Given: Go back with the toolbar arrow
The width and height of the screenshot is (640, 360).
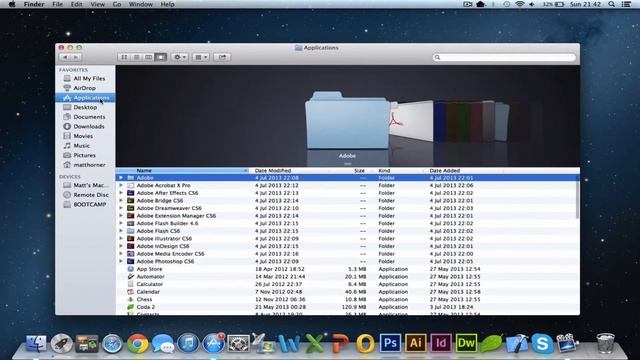Looking at the screenshot, I should point(65,57).
